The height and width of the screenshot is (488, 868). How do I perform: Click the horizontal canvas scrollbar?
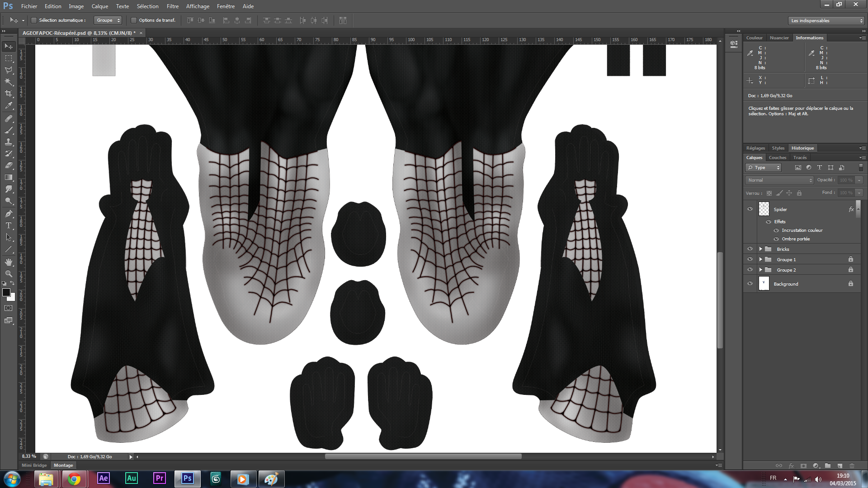[423, 456]
